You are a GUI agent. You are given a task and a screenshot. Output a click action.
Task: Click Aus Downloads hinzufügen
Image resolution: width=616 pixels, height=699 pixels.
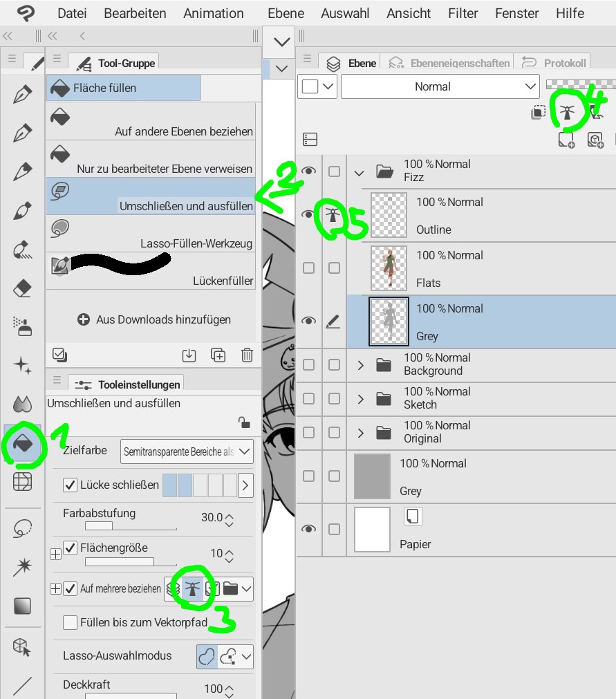pos(154,319)
